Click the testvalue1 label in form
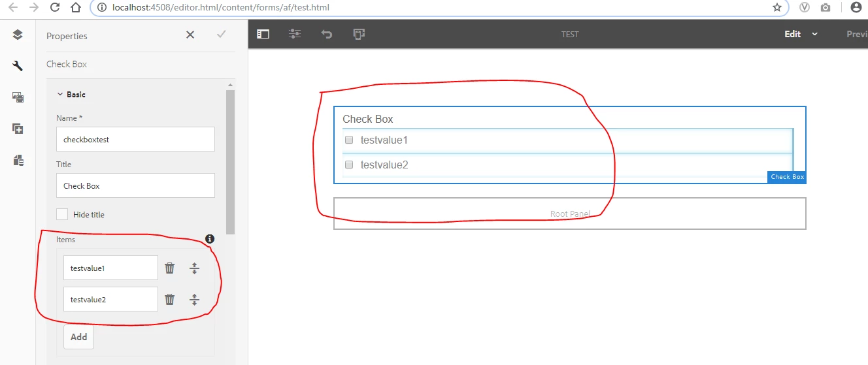This screenshot has height=365, width=868. pos(384,140)
